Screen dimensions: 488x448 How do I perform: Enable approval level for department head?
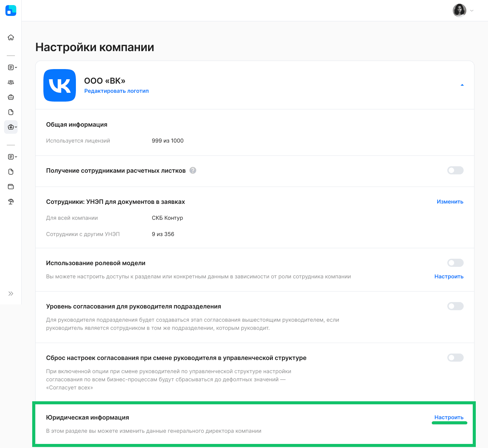click(455, 306)
